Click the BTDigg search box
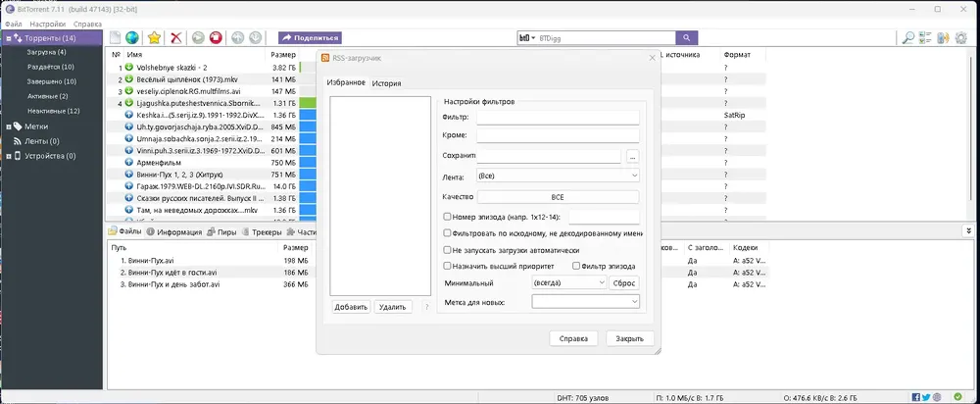This screenshot has width=980, height=404. coord(607,38)
